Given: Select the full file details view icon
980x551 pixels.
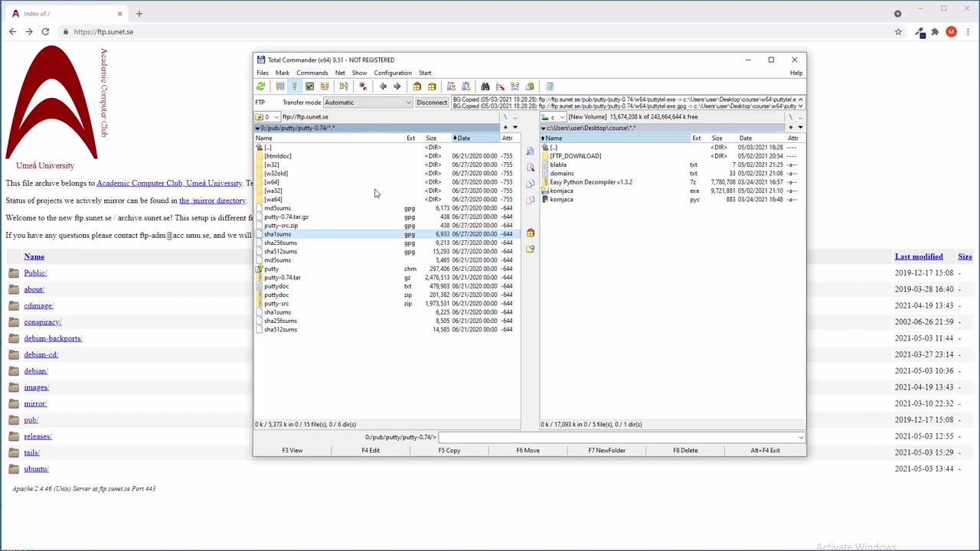Looking at the screenshot, I should coord(295,86).
